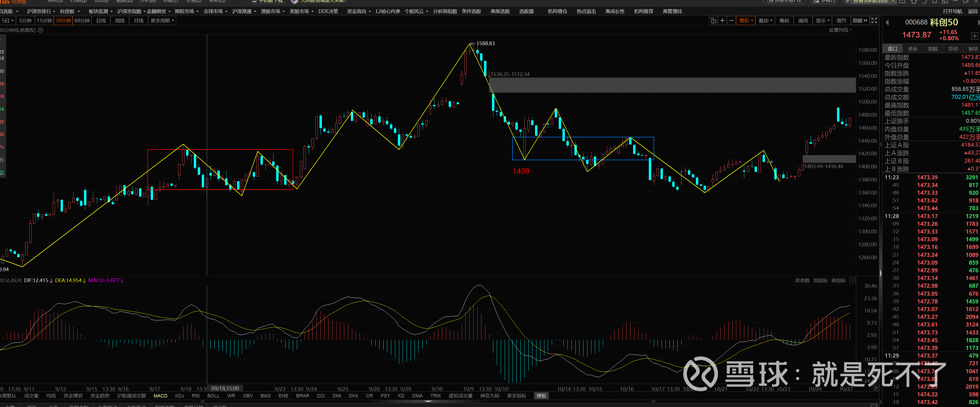Open chart settings gear next to 30分钟线
Image resolution: width=980 pixels, height=407 pixels.
[40, 30]
